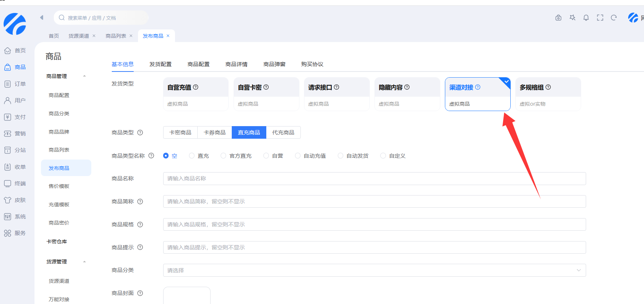This screenshot has height=304, width=644.
Task: Open 订单 in the left sidebar
Action: (15, 84)
